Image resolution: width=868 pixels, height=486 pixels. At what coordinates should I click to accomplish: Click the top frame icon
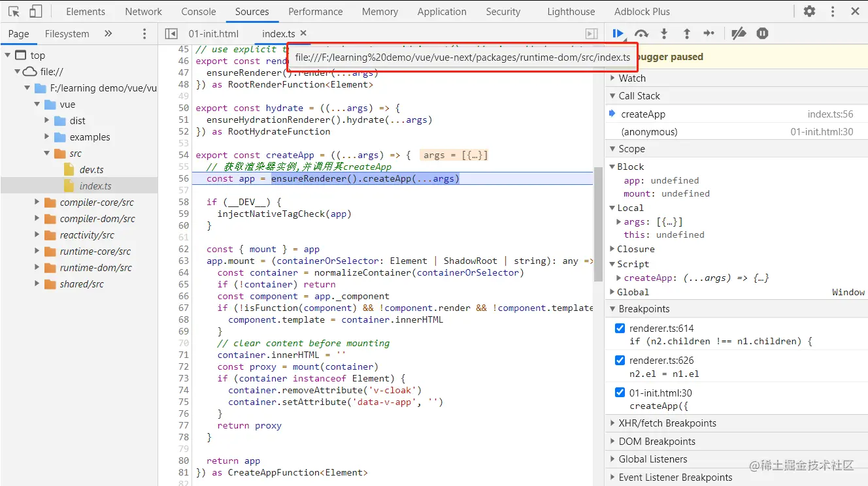(21, 56)
